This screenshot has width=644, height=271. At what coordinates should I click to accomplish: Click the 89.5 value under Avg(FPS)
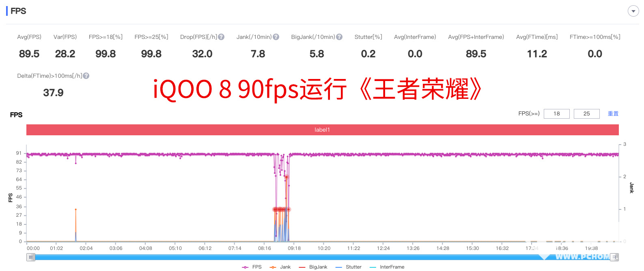29,54
